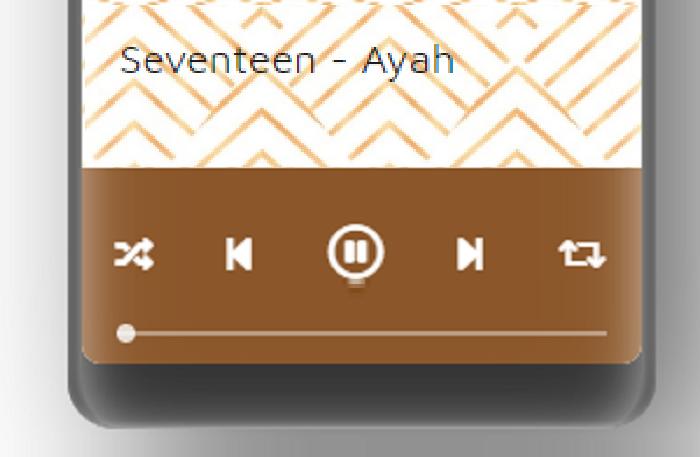This screenshot has height=457, width=700.
Task: Skip to the next track
Action: (x=471, y=254)
